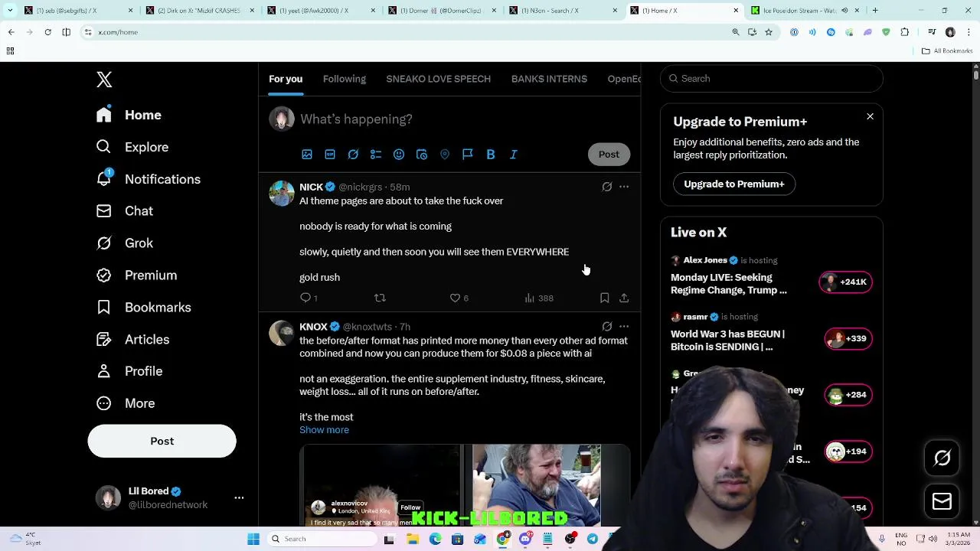Click the large Post button in sidebar

click(x=162, y=442)
